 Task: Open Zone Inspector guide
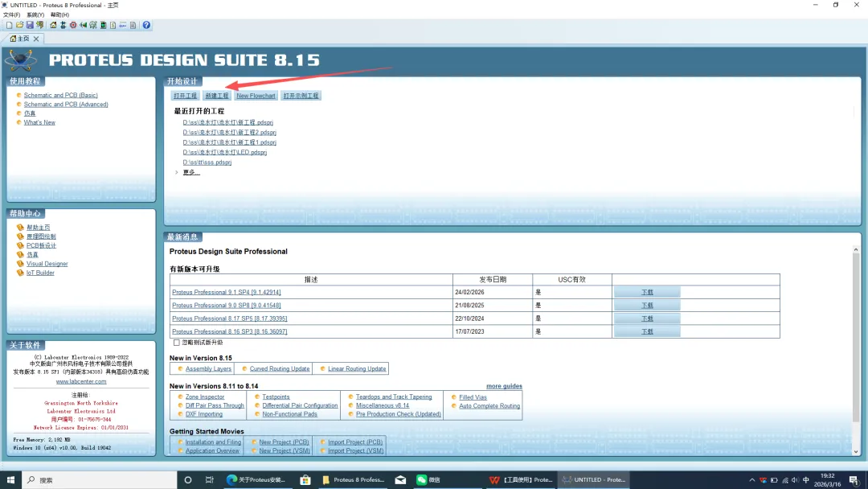(x=205, y=397)
